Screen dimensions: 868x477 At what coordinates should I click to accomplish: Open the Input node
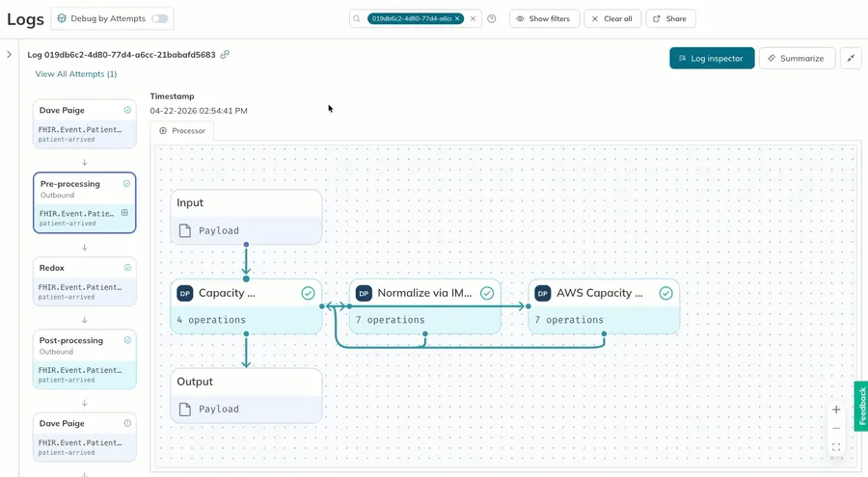tap(246, 217)
